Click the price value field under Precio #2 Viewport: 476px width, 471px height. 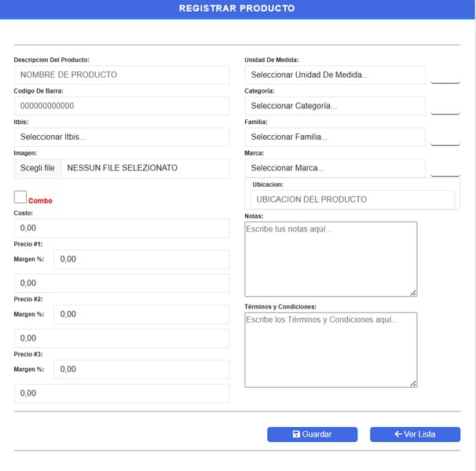coord(122,338)
